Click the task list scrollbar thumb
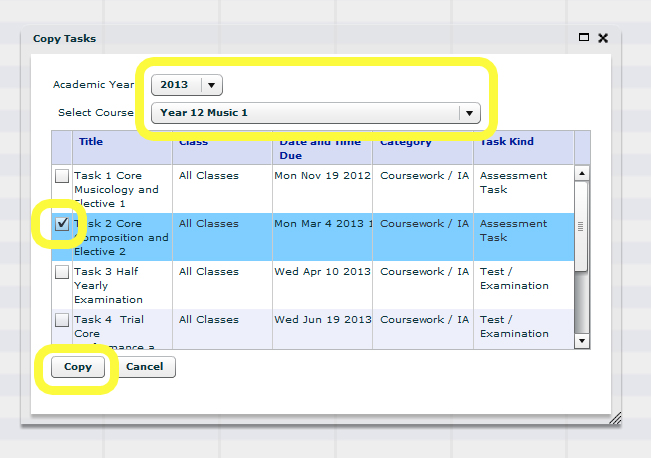This screenshot has height=458, width=651. coord(582,227)
